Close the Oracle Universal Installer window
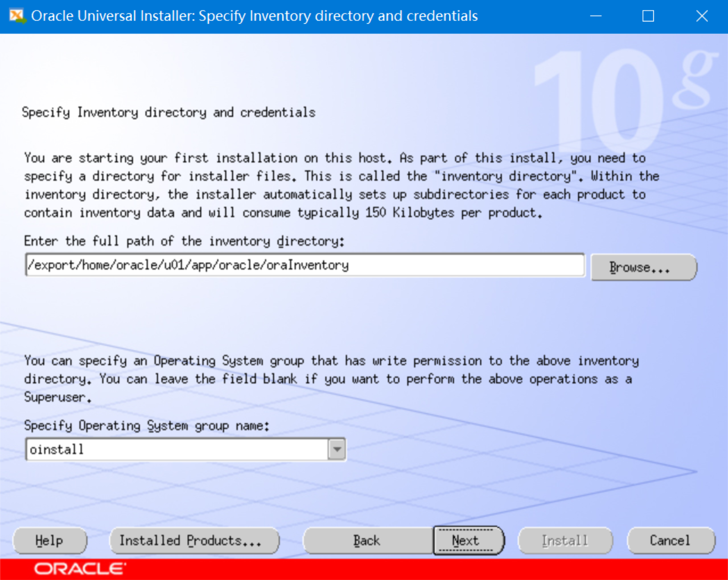Screen dimensions: 728x580 click(x=702, y=16)
